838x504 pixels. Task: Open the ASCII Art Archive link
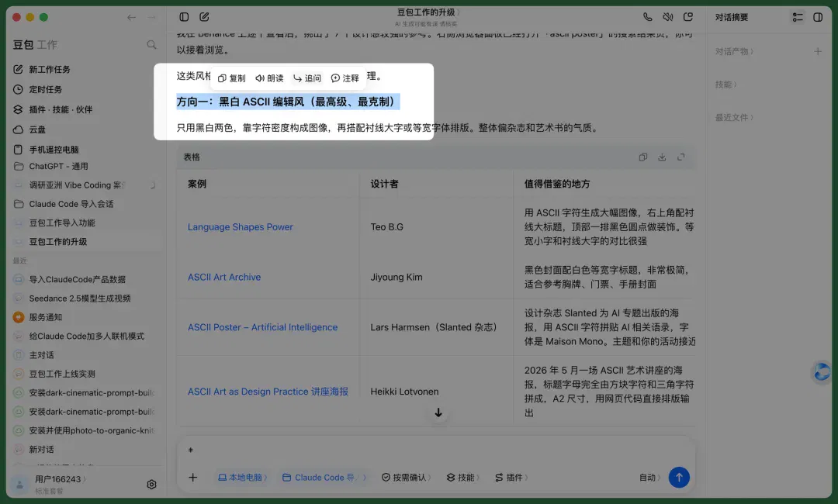click(x=224, y=277)
